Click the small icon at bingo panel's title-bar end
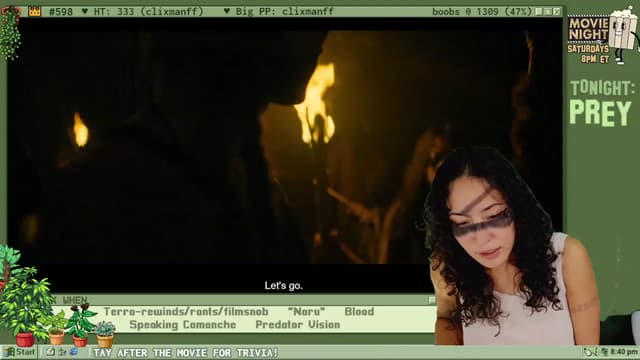 pos(432,300)
